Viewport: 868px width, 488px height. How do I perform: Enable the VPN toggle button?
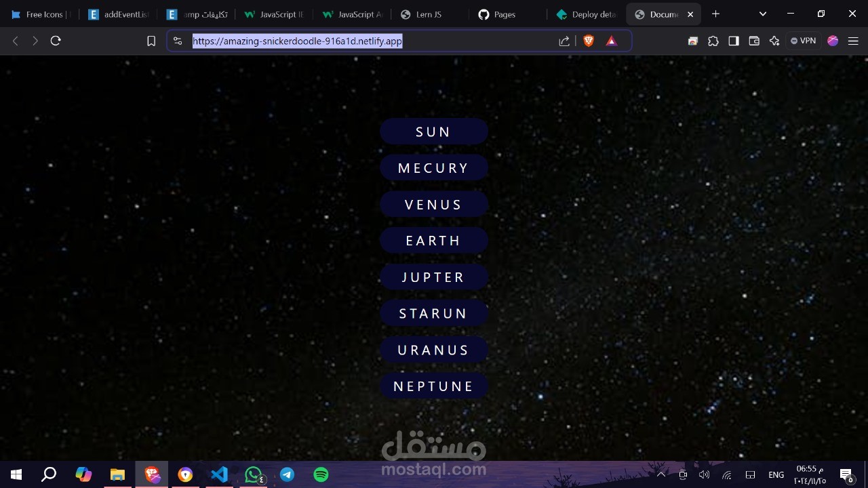803,41
